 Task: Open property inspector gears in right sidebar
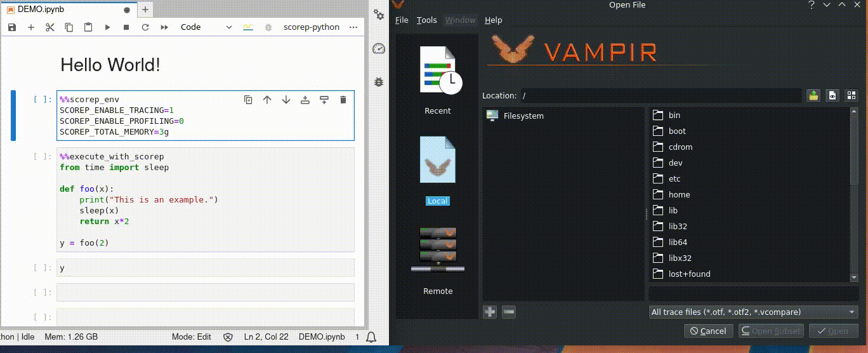pyautogui.click(x=379, y=14)
